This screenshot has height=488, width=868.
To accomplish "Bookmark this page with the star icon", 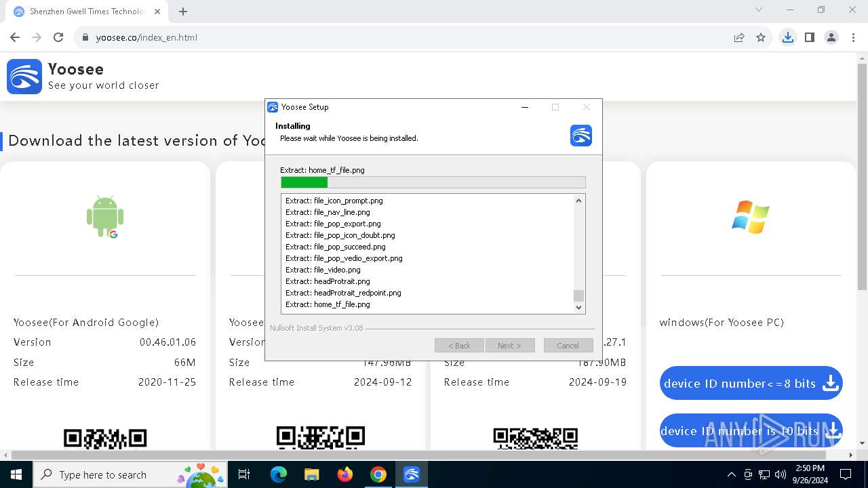I will [761, 37].
